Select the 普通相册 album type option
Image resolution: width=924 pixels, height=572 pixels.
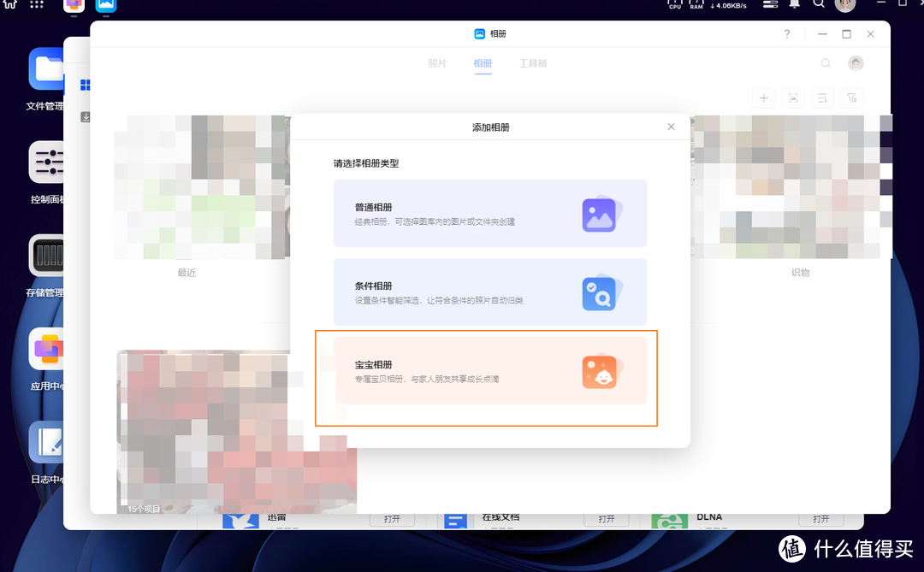pos(489,213)
